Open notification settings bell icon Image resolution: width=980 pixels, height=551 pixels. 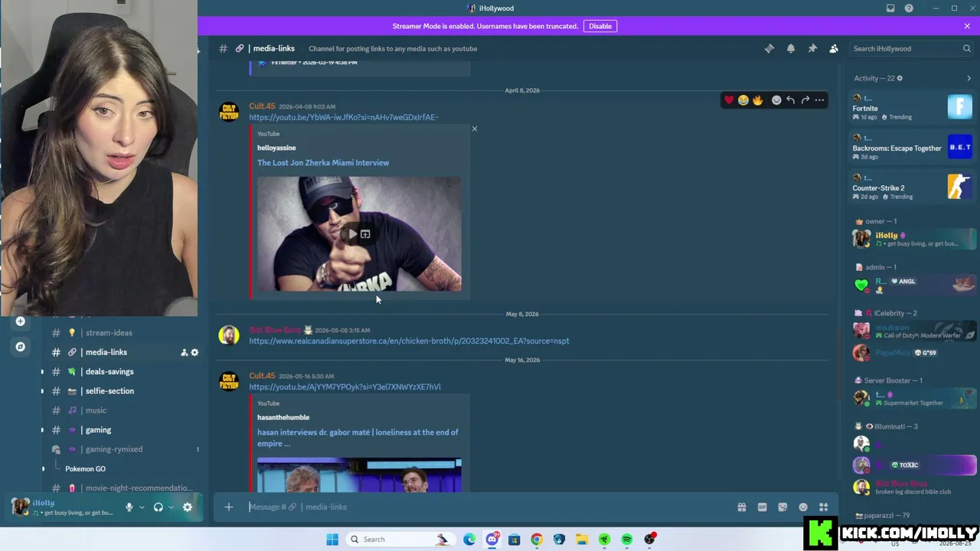(791, 48)
